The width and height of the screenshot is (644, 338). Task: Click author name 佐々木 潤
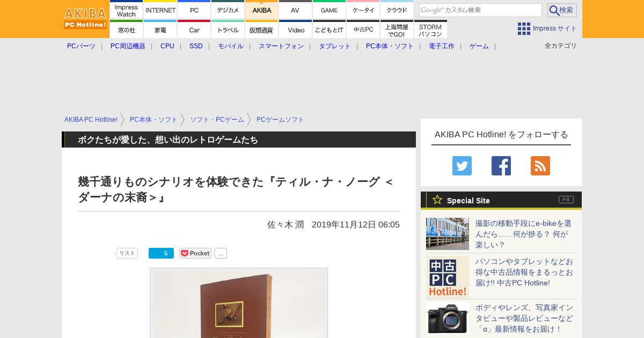coord(286,225)
